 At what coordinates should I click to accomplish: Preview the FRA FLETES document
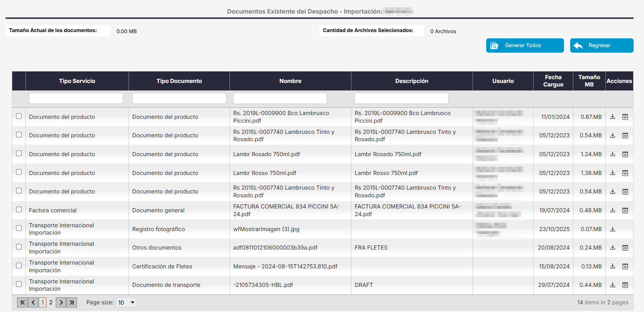pos(625,248)
